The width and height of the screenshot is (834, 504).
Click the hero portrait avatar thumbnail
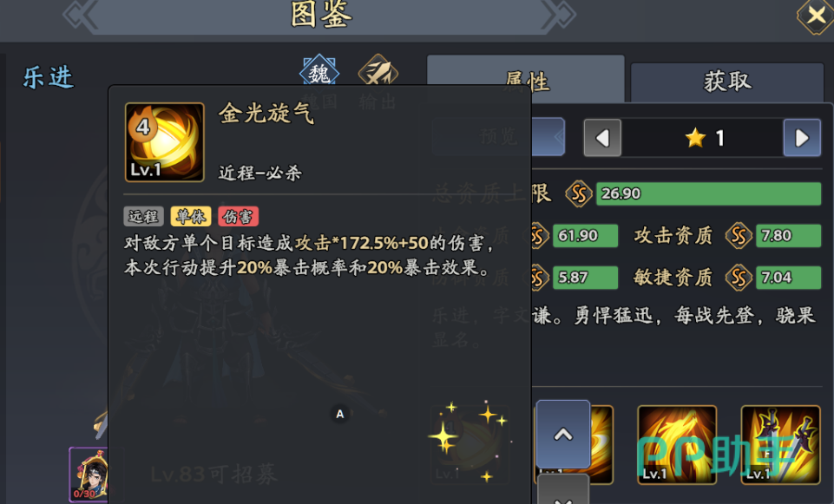(89, 475)
